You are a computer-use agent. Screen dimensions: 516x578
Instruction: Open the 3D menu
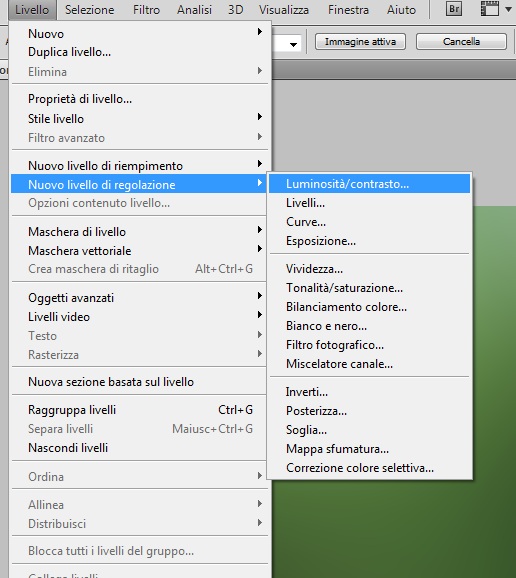tap(236, 10)
